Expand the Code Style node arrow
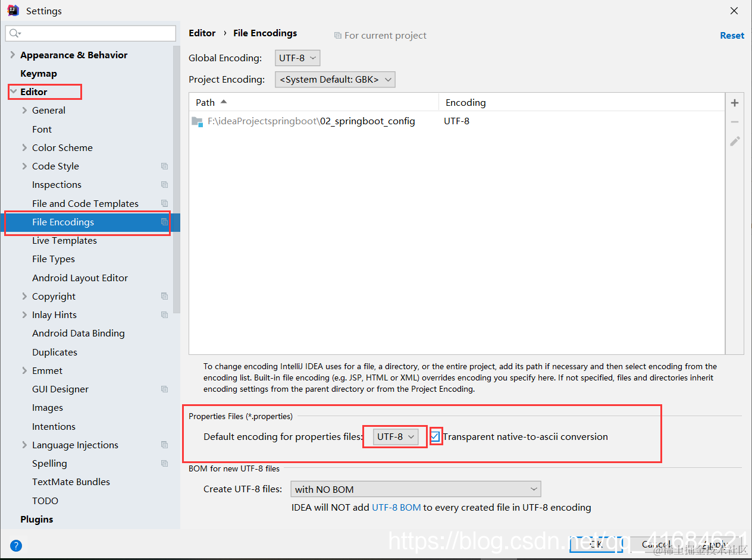Screen dimensions: 752x560 click(24, 166)
